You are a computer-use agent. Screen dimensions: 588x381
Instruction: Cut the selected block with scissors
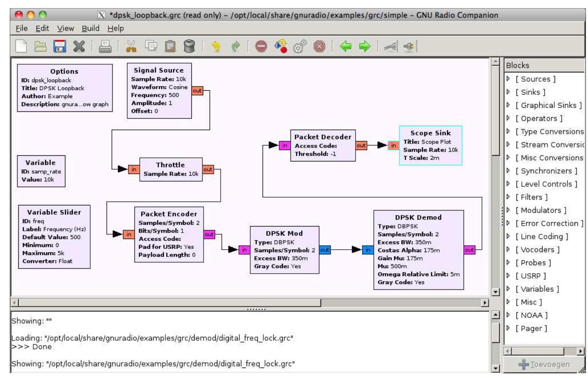[x=131, y=46]
